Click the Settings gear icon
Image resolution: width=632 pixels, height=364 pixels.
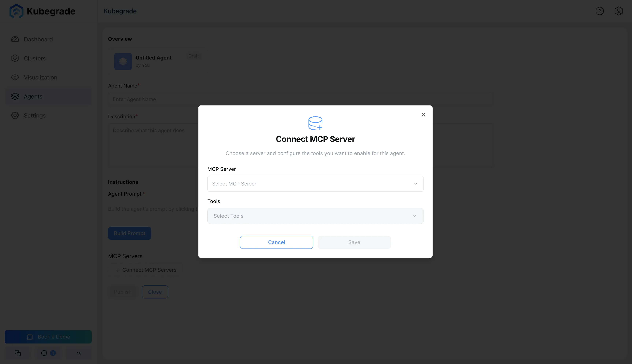point(15,115)
